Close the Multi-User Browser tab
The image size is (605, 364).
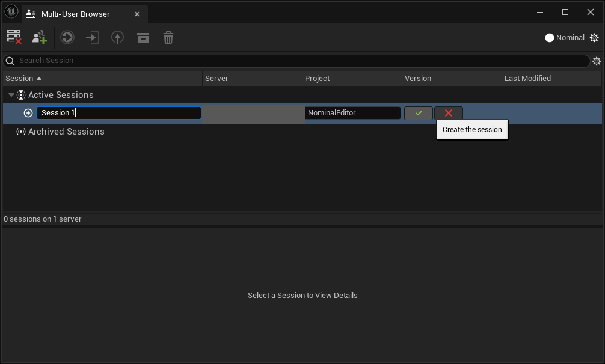pos(137,14)
